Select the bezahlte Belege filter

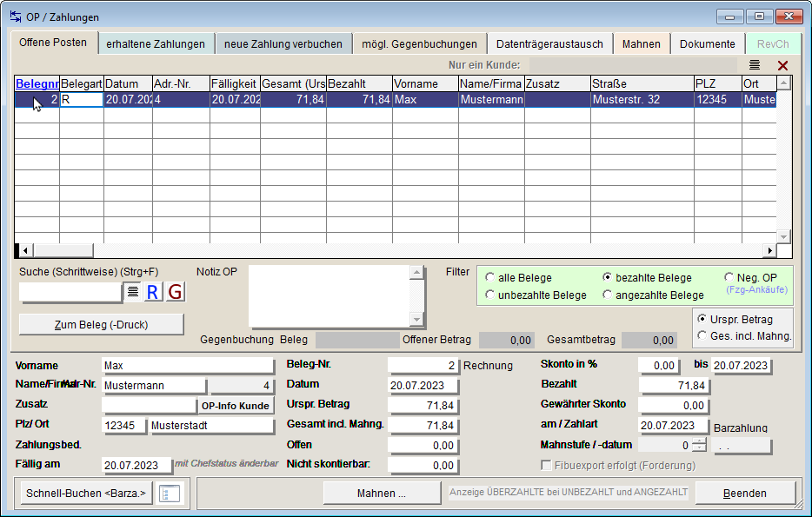(608, 277)
